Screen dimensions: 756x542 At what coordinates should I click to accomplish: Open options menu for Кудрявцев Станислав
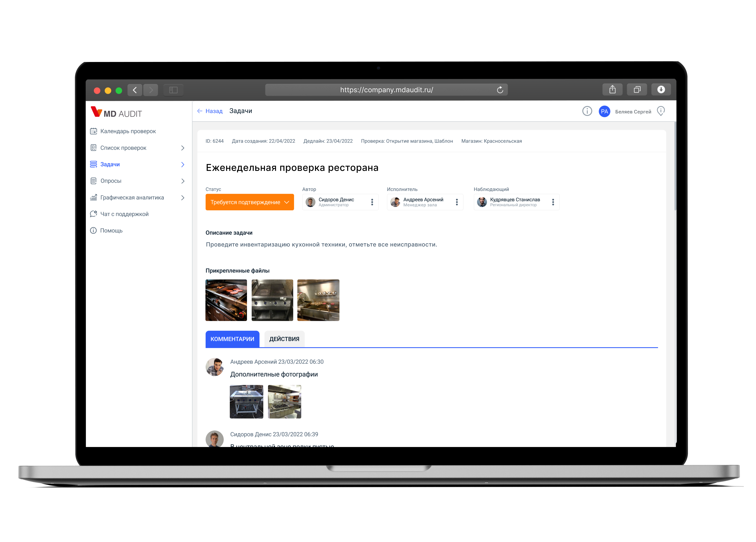tap(553, 202)
